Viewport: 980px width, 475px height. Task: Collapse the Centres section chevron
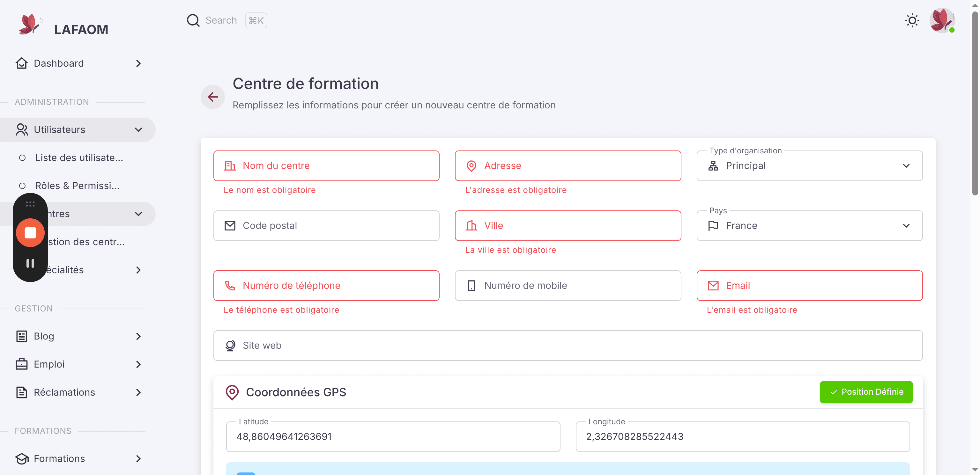(x=138, y=214)
